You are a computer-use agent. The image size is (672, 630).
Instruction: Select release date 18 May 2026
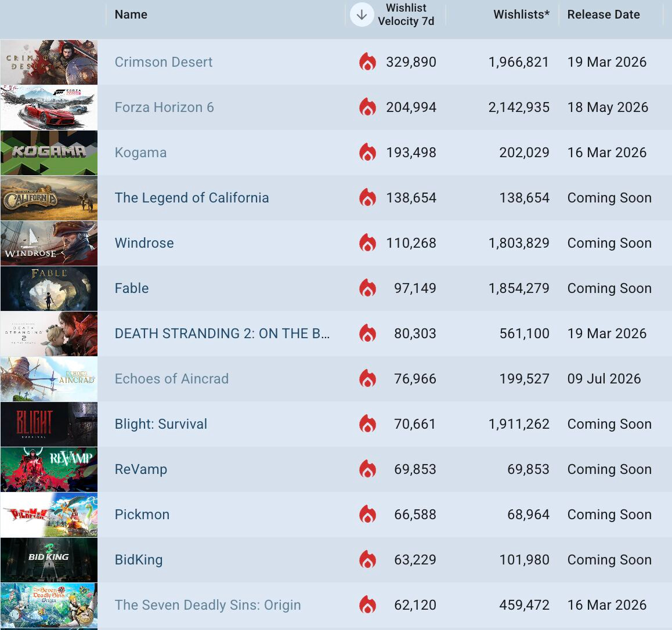point(608,107)
